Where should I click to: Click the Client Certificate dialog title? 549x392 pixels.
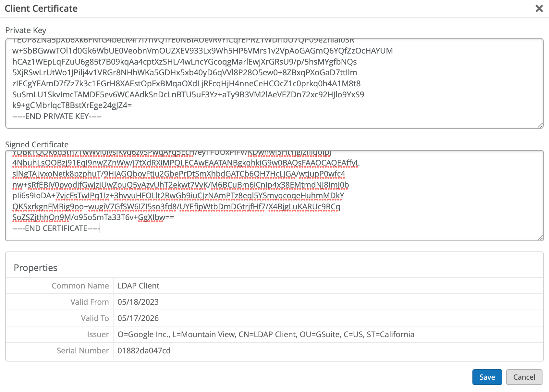point(41,8)
